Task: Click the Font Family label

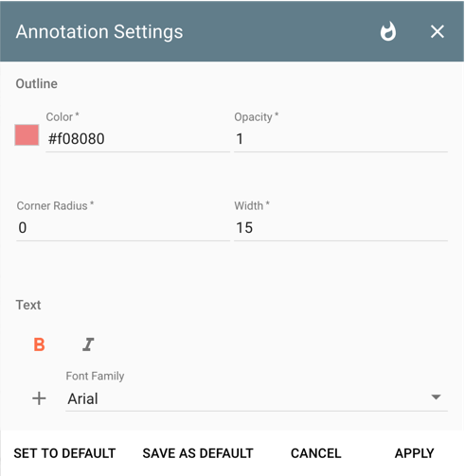Action: click(95, 376)
